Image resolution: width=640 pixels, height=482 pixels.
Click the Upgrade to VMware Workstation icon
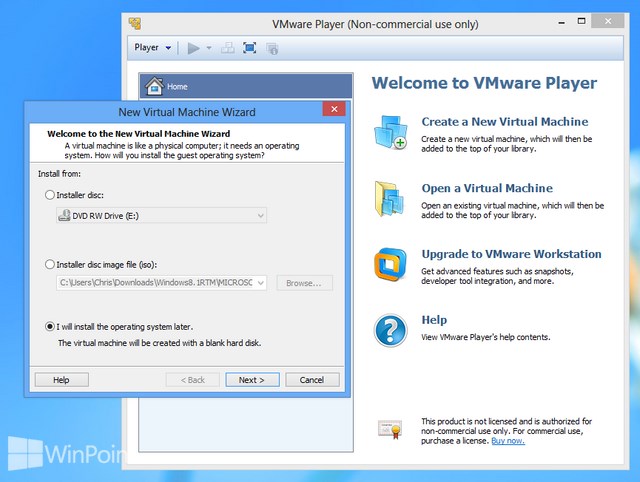(390, 264)
